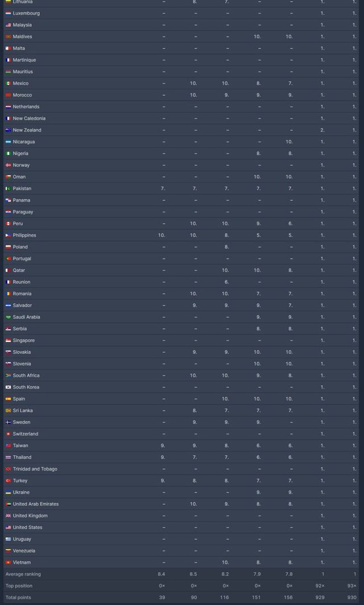Click the Vietnam flag icon
Screen dimensions: 364x605
[8, 562]
